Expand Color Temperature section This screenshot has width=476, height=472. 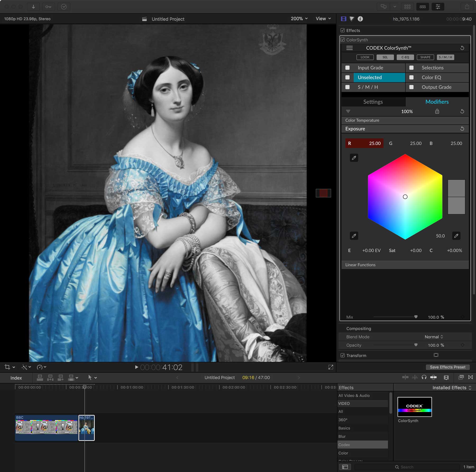click(405, 120)
